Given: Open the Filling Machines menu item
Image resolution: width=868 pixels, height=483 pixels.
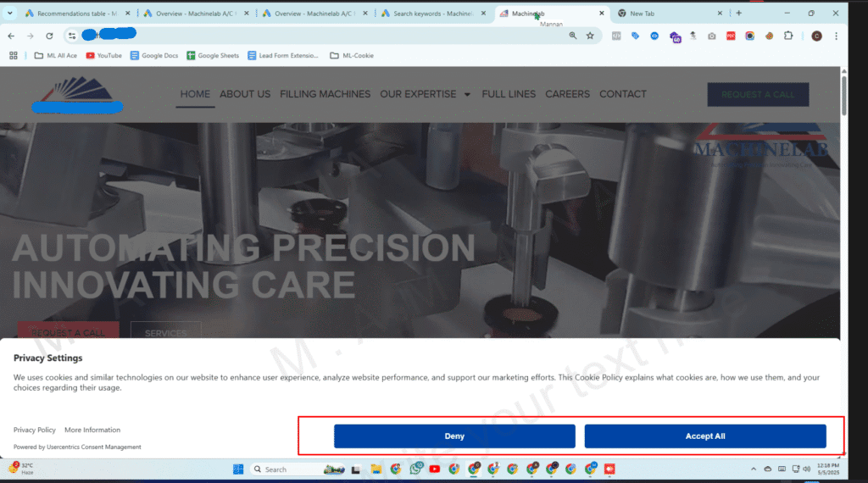Looking at the screenshot, I should [x=325, y=94].
